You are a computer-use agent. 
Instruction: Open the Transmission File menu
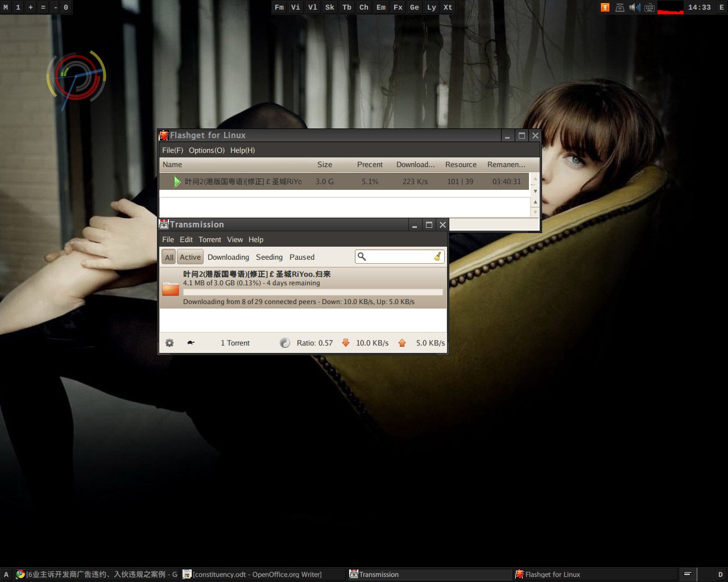coord(168,239)
